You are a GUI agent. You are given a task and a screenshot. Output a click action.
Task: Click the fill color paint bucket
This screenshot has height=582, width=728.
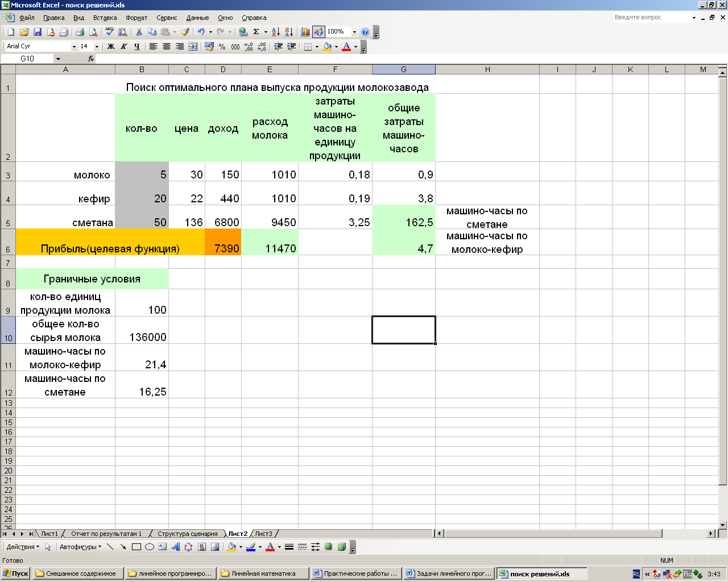pyautogui.click(x=327, y=47)
